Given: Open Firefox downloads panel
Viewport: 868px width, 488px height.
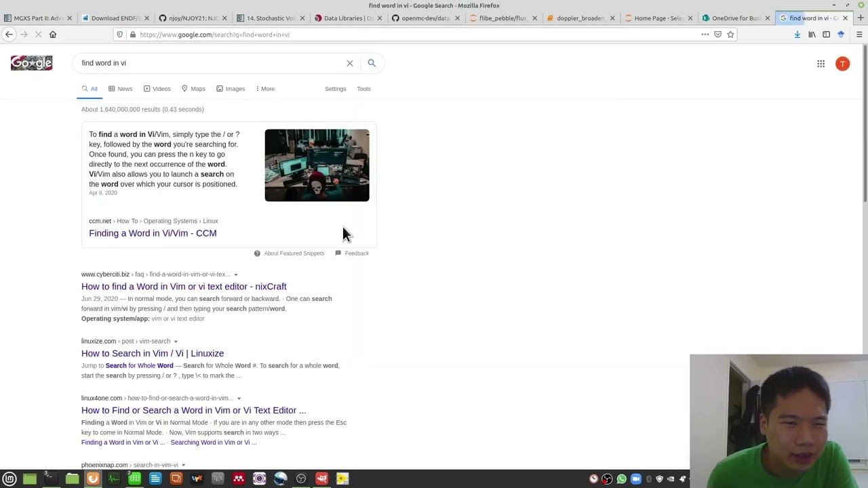Looking at the screenshot, I should pyautogui.click(x=797, y=35).
